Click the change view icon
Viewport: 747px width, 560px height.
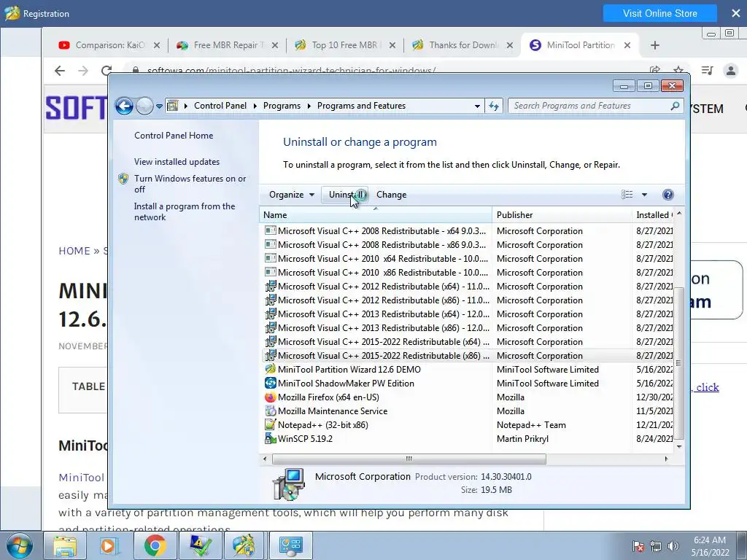pyautogui.click(x=627, y=194)
